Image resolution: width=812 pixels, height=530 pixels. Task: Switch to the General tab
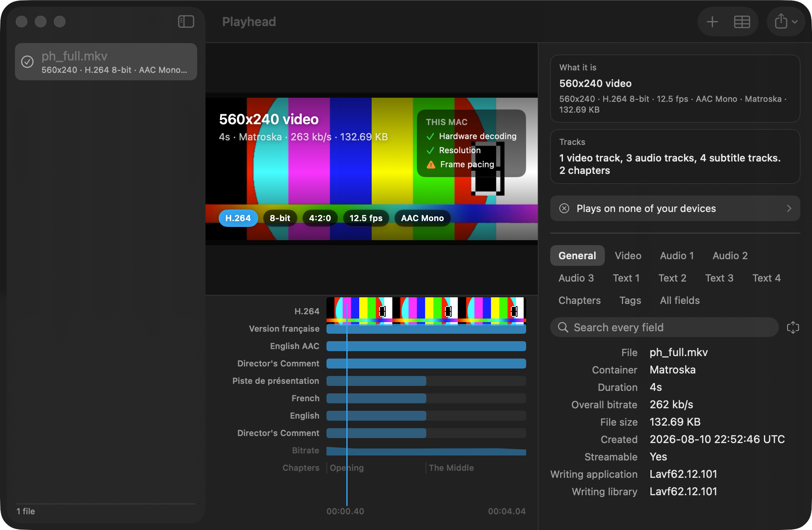pos(577,255)
